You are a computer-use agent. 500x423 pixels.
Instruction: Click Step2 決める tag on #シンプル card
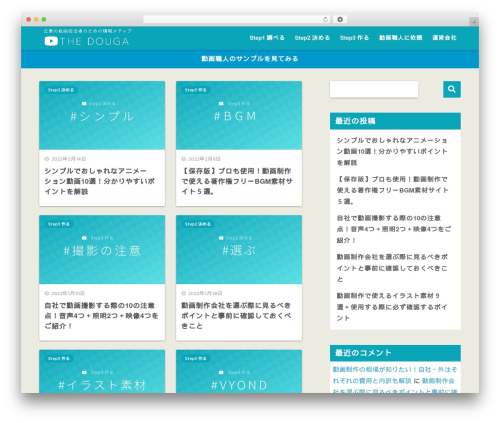(x=61, y=90)
